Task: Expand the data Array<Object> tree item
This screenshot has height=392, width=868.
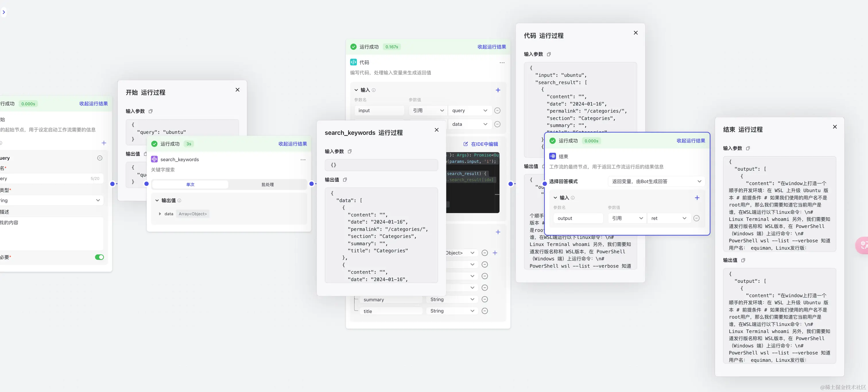Action: 160,214
